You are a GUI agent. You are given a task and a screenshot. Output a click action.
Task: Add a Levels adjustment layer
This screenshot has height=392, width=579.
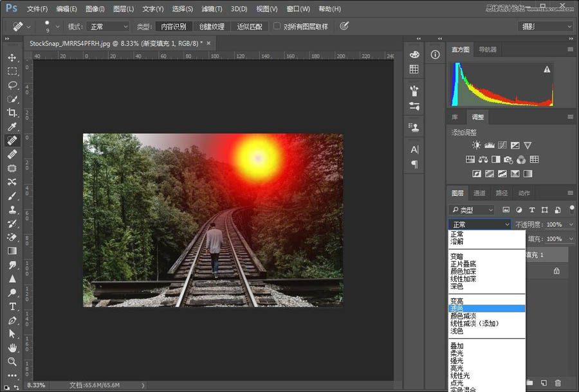click(490, 145)
